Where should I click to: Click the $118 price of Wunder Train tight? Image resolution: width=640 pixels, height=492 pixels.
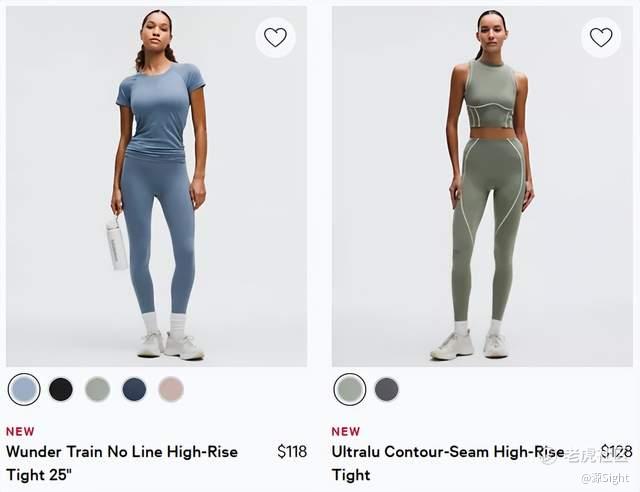[x=292, y=452]
